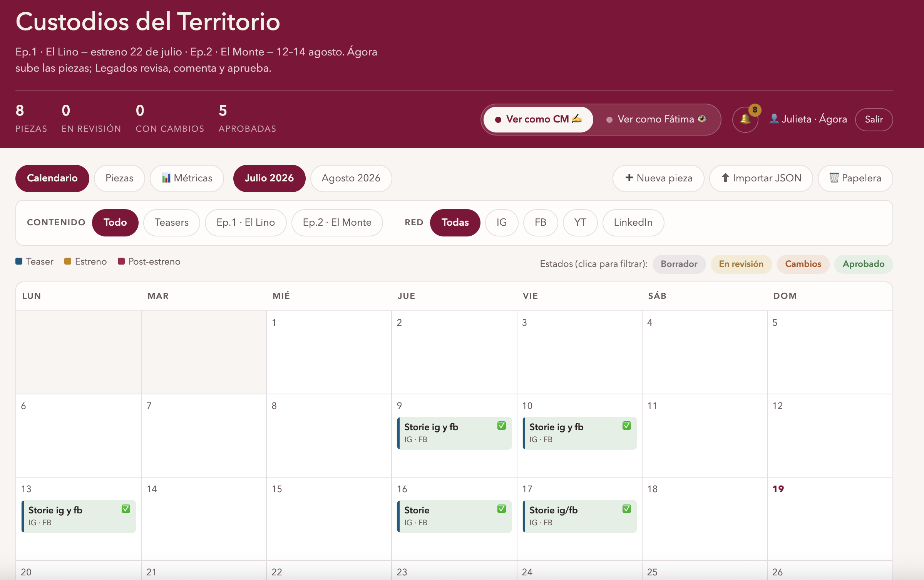The height and width of the screenshot is (580, 924).
Task: Click approved checkmark on July 16 Storie
Action: click(501, 509)
